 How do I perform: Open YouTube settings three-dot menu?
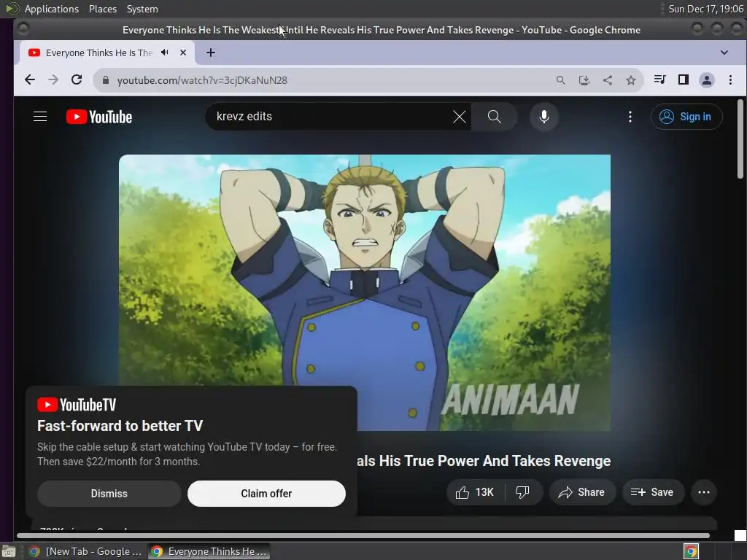(630, 117)
